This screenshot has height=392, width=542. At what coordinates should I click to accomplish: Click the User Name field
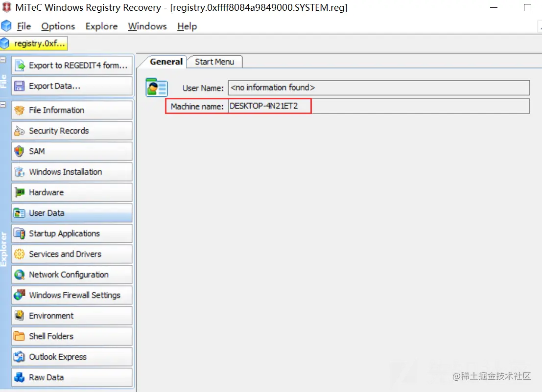tap(379, 88)
